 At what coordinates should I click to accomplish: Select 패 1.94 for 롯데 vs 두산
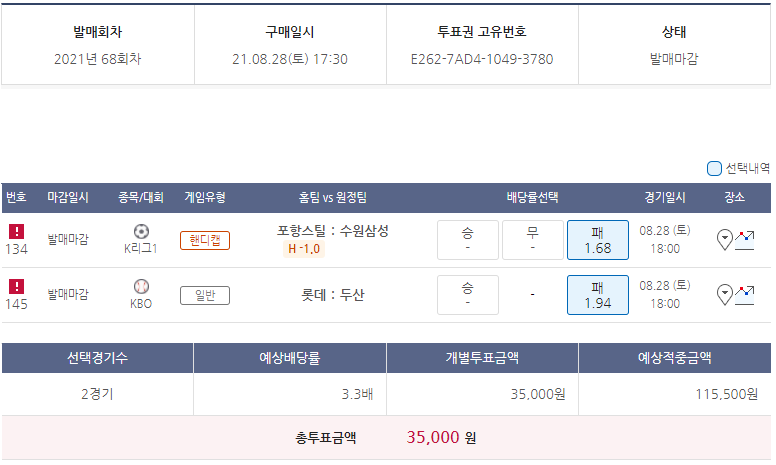click(597, 295)
